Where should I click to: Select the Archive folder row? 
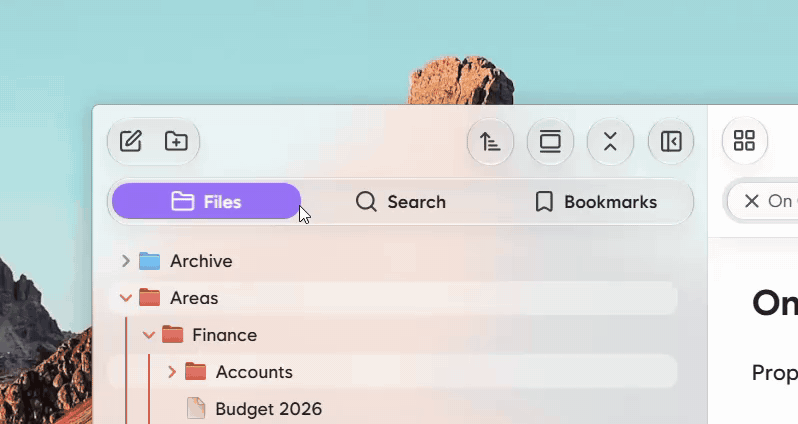point(393,261)
